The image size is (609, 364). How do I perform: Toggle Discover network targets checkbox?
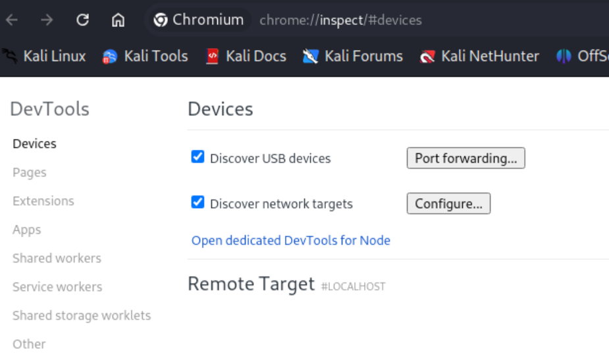198,202
